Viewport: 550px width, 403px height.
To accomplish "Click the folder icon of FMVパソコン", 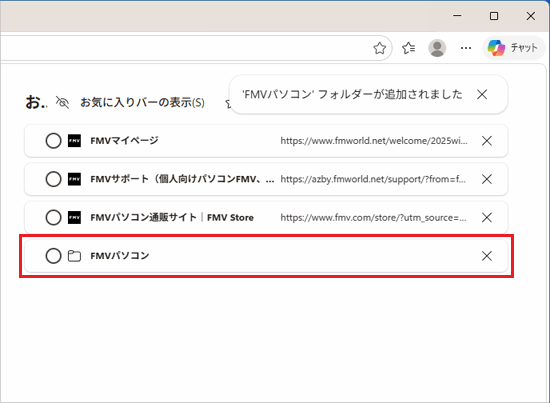I will tap(74, 256).
